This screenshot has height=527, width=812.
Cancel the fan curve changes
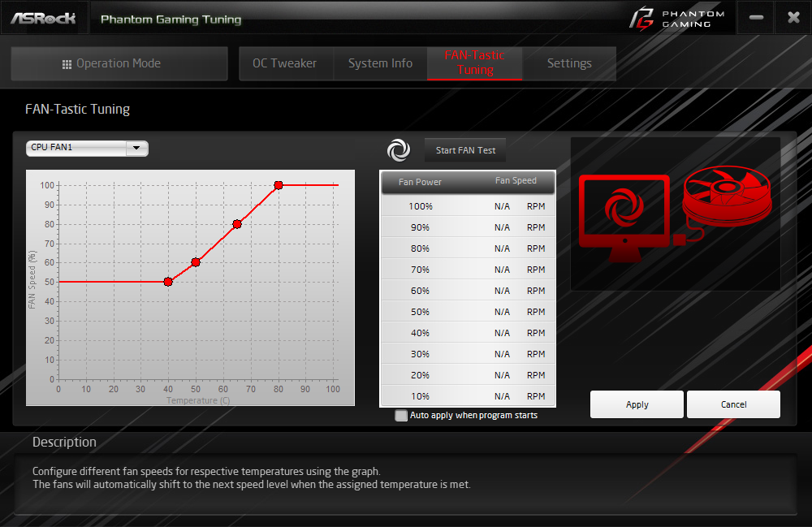click(733, 404)
